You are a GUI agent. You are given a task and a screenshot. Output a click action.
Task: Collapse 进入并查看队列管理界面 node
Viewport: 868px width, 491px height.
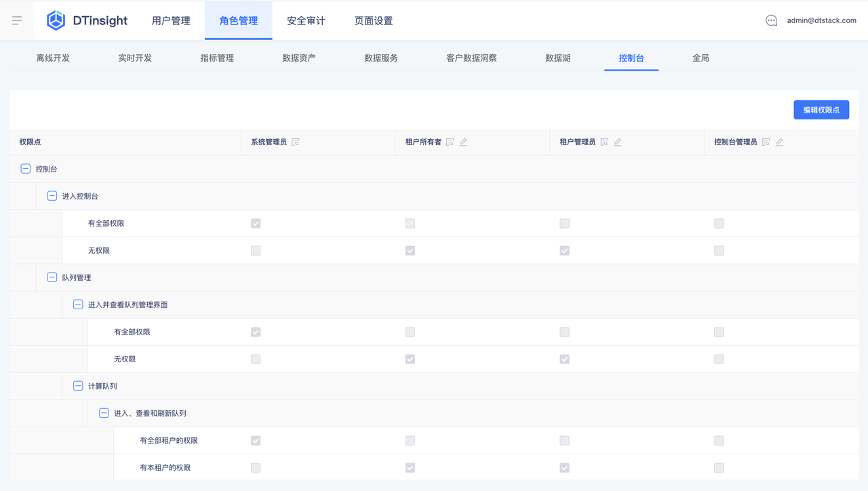78,305
